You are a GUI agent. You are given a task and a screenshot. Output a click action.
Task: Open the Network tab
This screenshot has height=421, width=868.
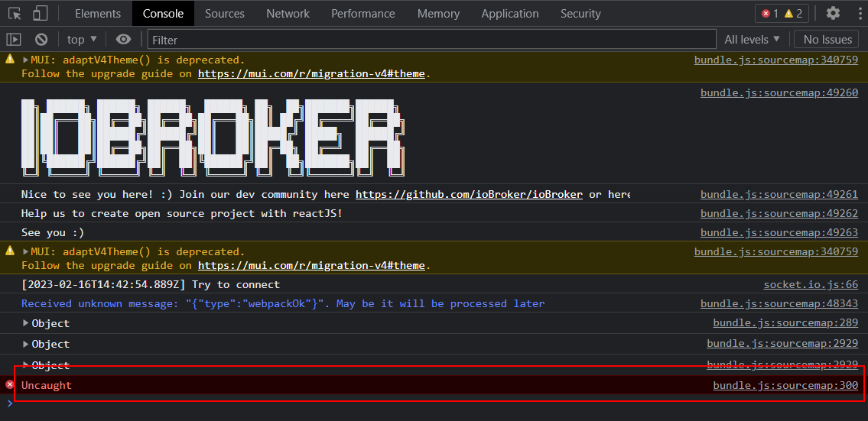[288, 13]
